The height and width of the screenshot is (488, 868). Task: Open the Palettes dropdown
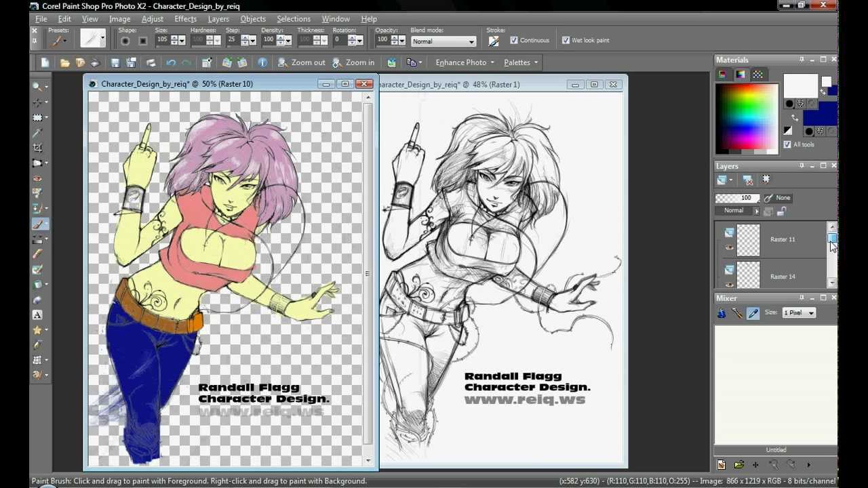coord(521,62)
